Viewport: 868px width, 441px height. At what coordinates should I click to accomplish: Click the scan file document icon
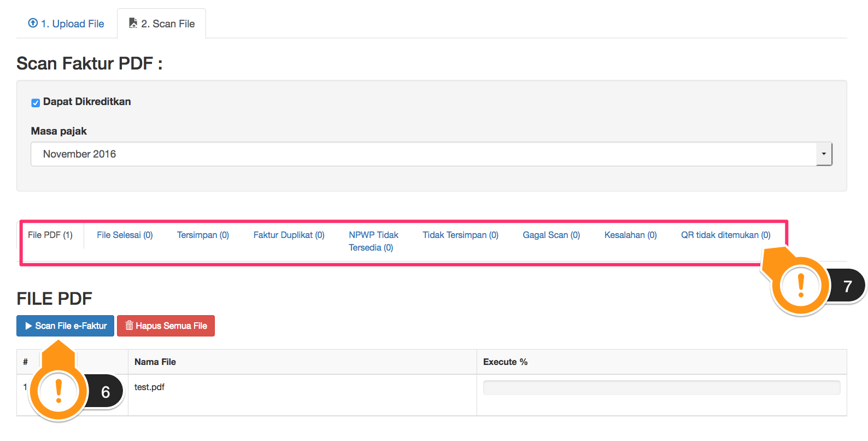[133, 23]
